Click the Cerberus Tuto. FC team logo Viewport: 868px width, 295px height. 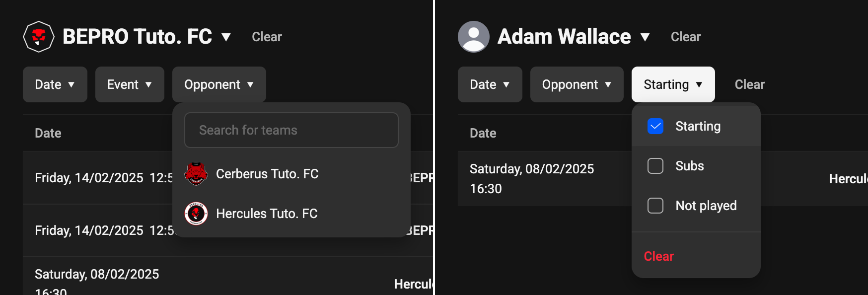click(196, 174)
